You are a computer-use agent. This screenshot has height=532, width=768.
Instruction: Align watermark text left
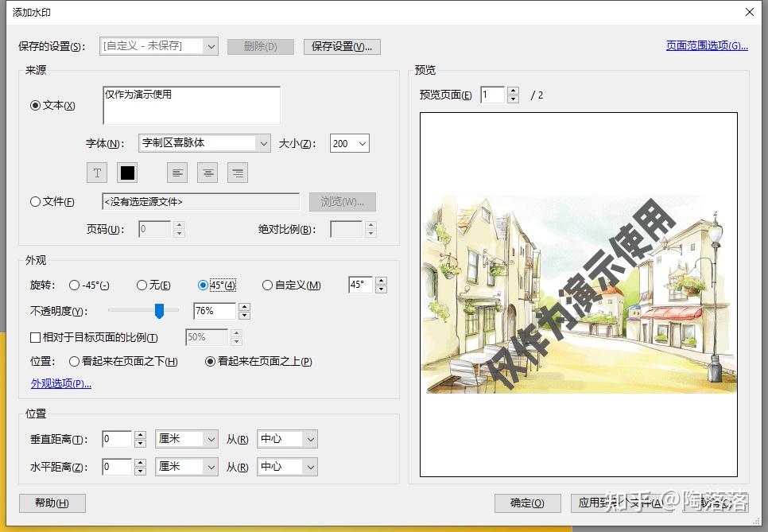177,173
